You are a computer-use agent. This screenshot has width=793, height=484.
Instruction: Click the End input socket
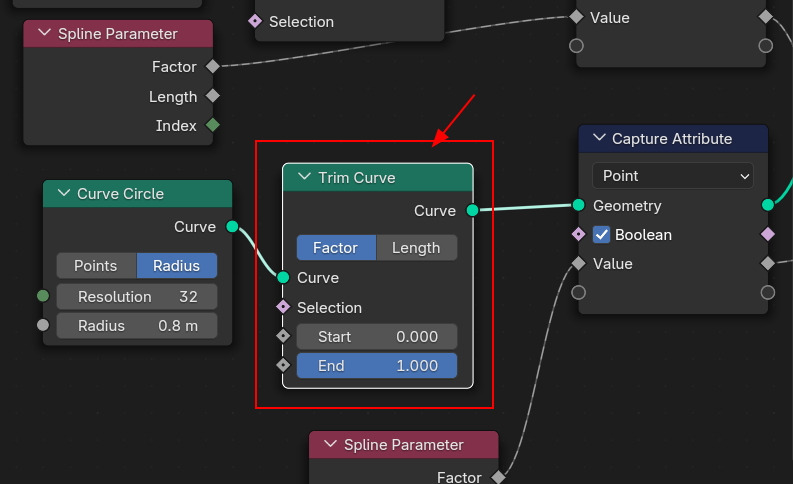click(283, 365)
